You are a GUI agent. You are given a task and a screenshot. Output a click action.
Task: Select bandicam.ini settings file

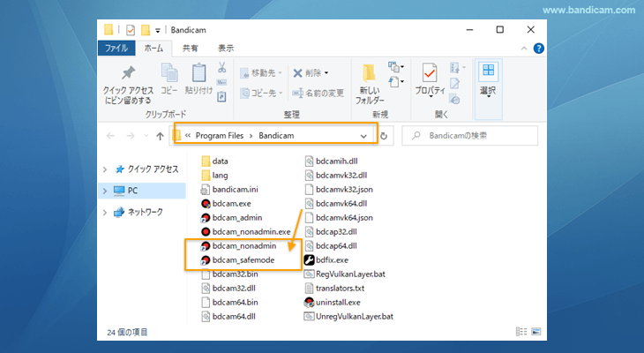[x=229, y=190]
